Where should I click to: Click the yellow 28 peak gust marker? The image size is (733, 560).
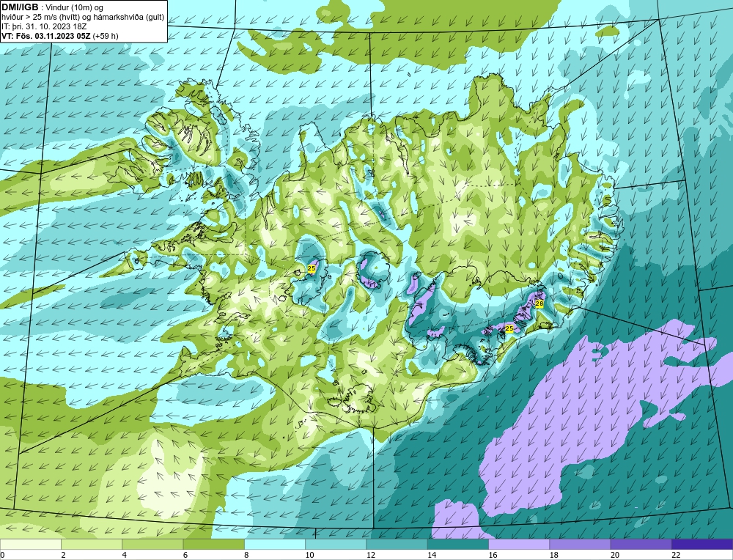coord(539,304)
